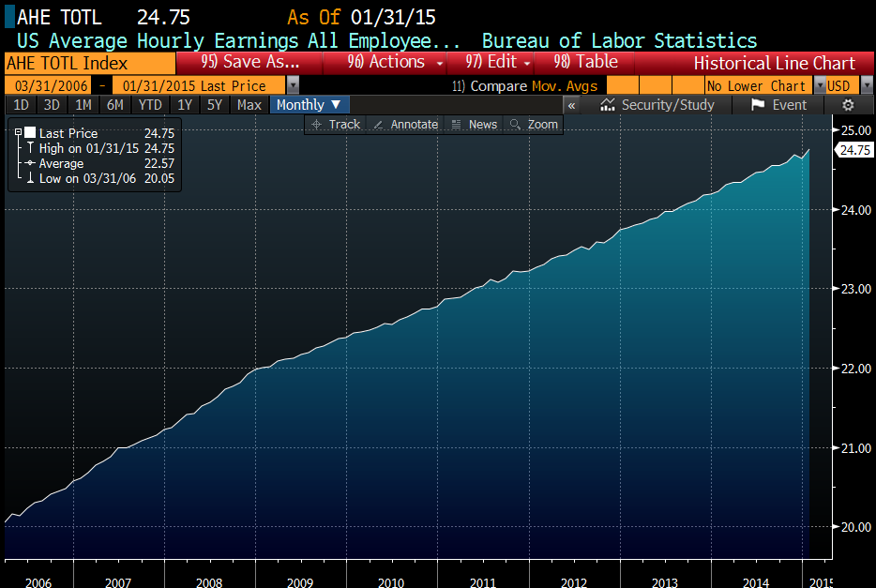
Task: Click the Security/Study chart icon
Action: (x=608, y=105)
